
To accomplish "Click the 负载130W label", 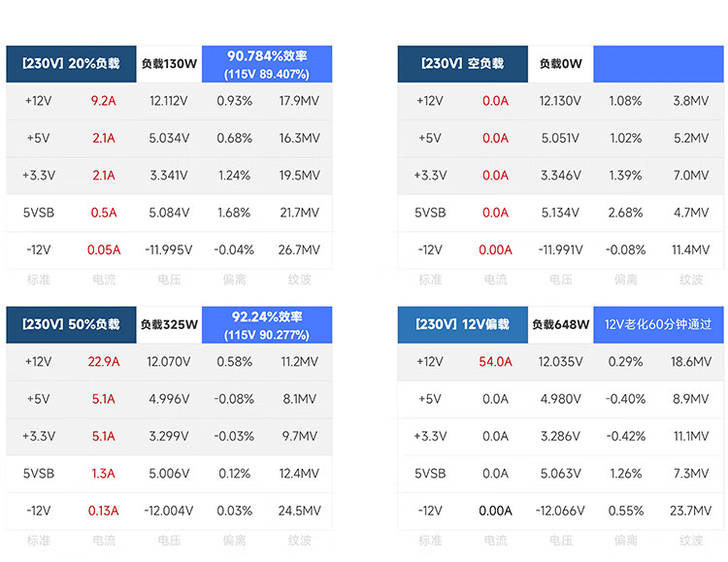I will tap(169, 64).
